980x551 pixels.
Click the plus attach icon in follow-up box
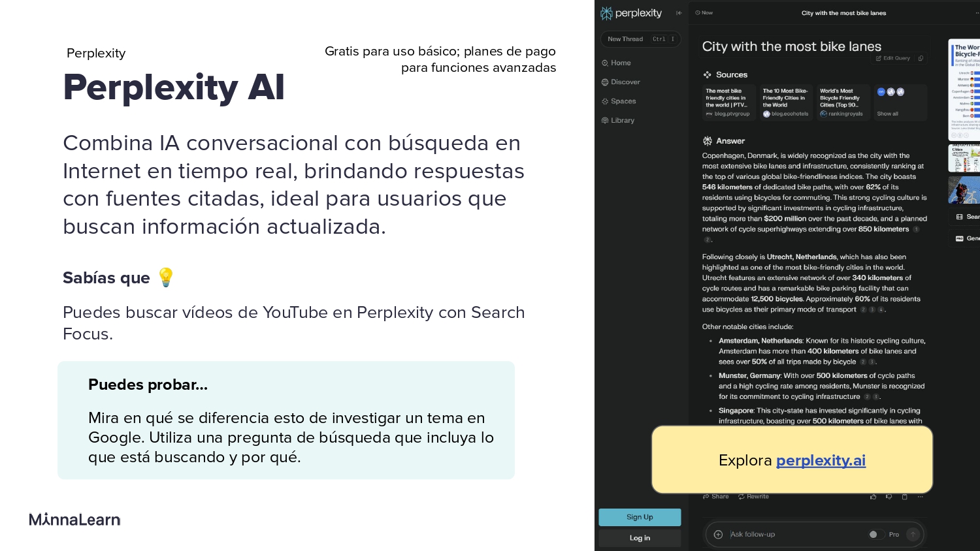718,534
